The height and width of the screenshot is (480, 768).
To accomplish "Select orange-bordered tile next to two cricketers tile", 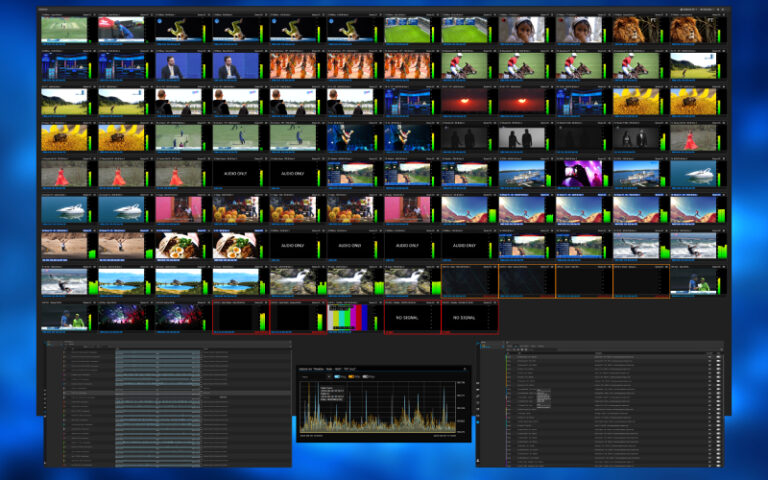I will (x=641, y=282).
